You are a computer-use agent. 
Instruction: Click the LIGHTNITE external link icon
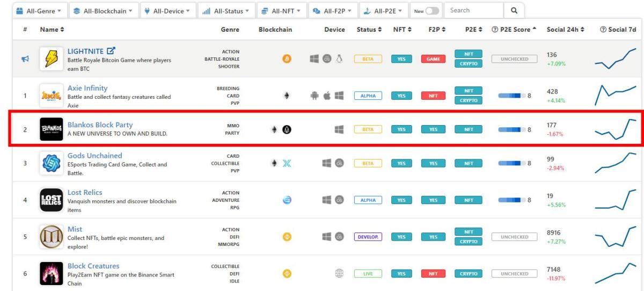point(111,51)
